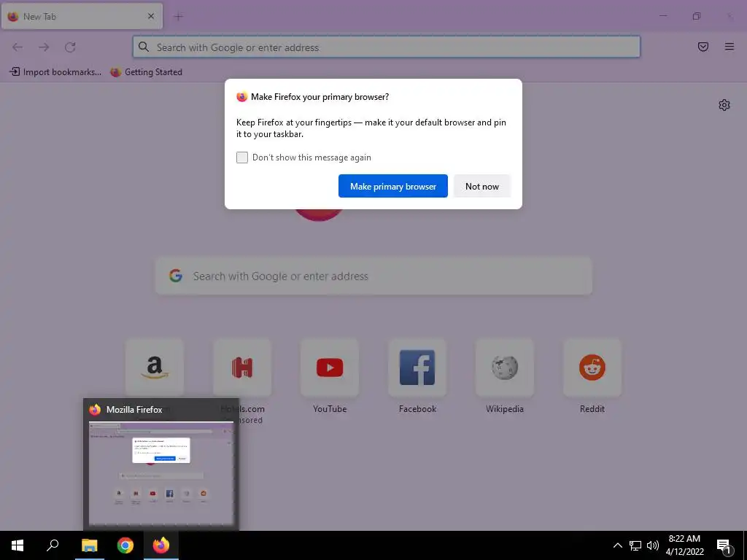
Task: Click the magnifier icon in address bar
Action: (144, 47)
